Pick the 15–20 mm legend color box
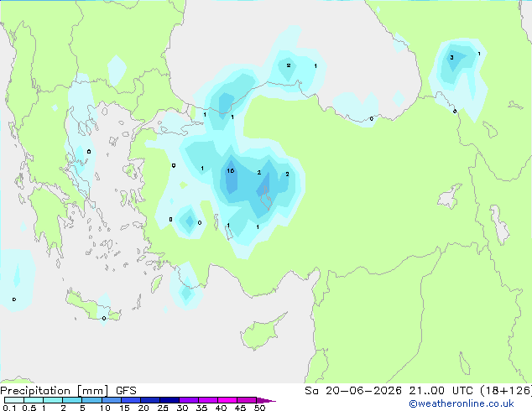This screenshot has width=532, height=411. tap(130, 400)
